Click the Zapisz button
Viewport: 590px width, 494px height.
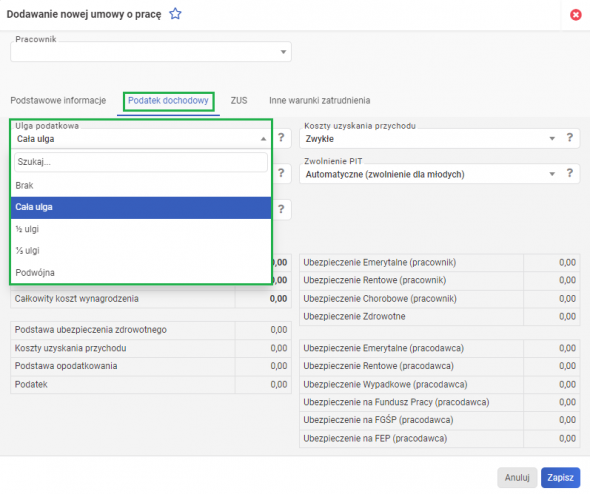[560, 477]
